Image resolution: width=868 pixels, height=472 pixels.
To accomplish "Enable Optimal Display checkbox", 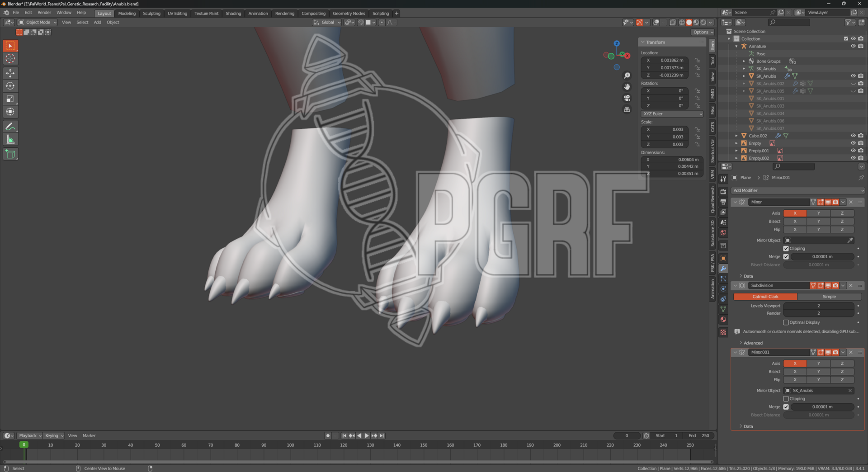I will (x=786, y=322).
